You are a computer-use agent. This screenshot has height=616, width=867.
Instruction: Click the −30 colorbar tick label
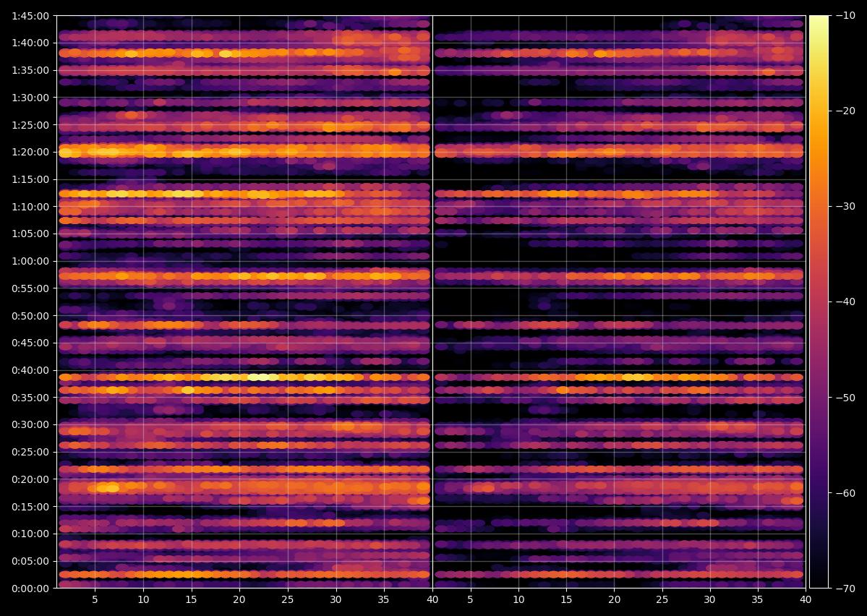click(845, 207)
